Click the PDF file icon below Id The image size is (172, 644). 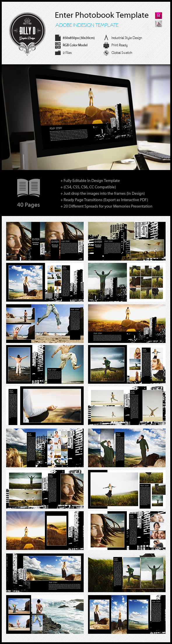tap(158, 24)
